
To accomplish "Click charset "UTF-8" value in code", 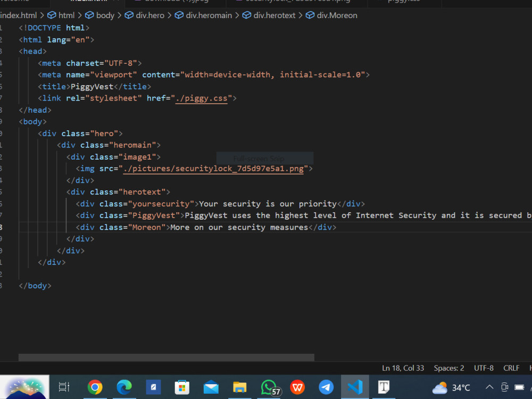I will tap(120, 63).
